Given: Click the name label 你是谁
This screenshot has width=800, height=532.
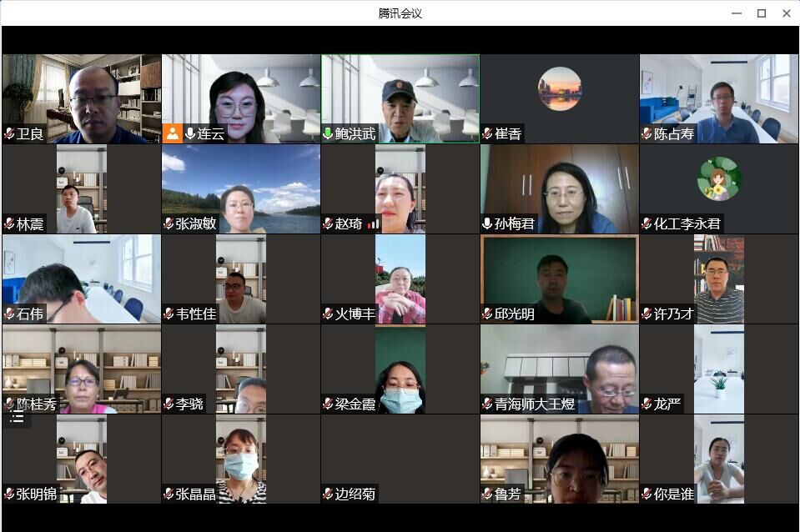Looking at the screenshot, I should (673, 494).
